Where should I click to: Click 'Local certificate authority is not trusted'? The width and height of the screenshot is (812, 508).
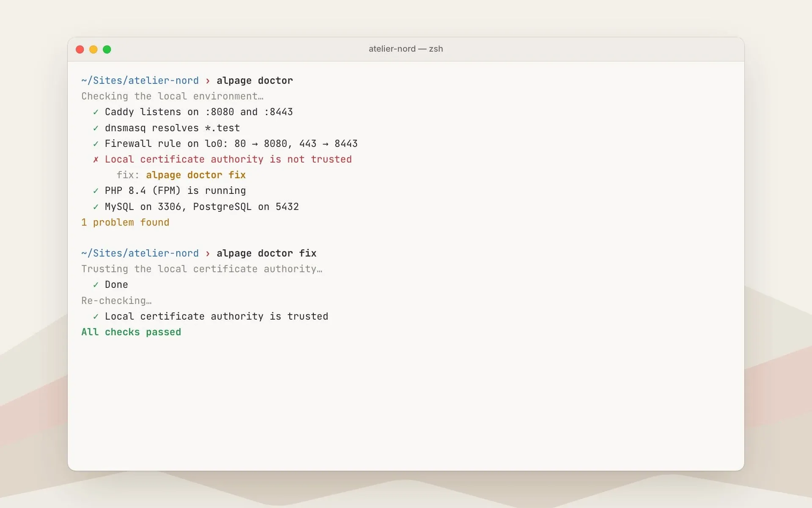point(228,159)
